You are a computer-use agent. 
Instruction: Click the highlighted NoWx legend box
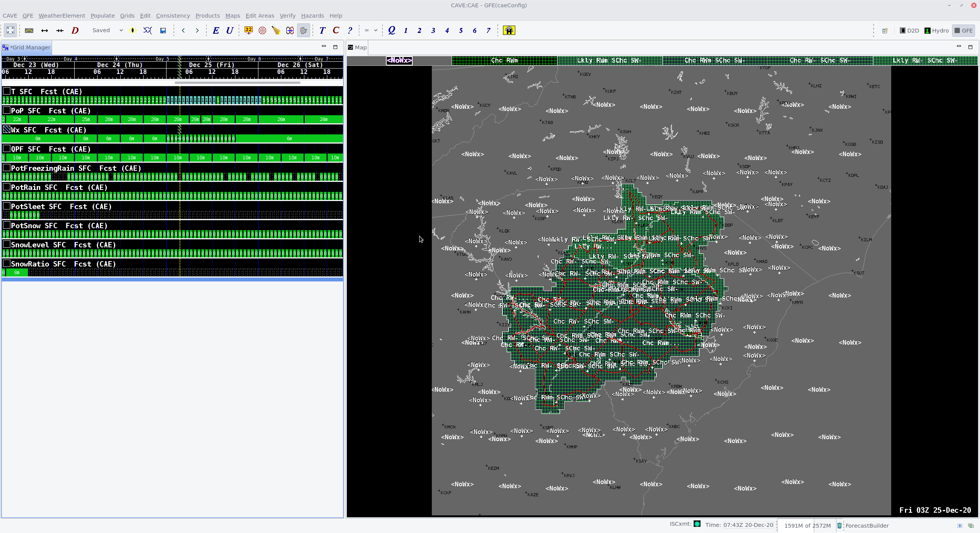tap(399, 60)
